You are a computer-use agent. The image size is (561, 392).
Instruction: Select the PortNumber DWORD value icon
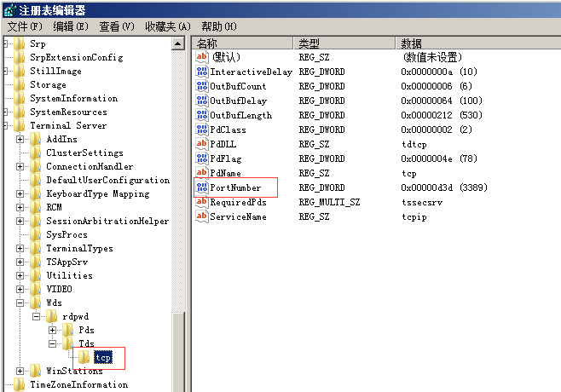point(202,187)
